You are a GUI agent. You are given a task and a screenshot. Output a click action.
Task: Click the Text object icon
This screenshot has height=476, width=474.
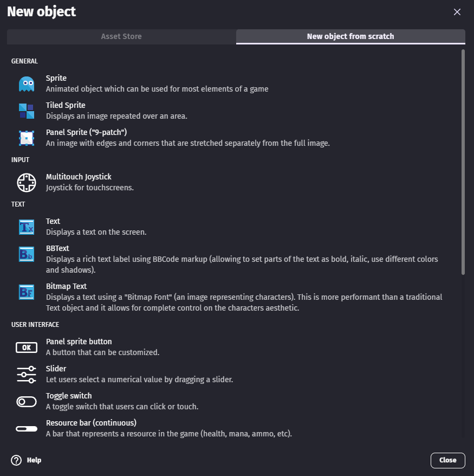click(26, 227)
